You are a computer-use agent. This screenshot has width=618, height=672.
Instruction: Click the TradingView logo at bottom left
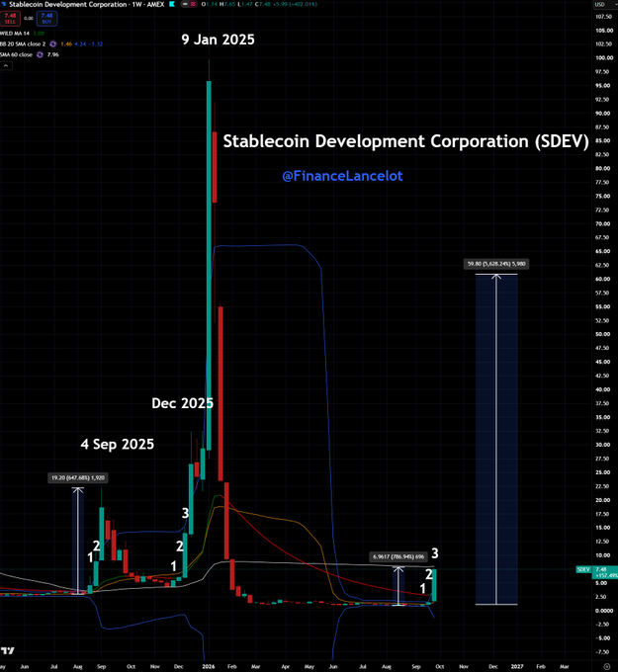(x=8, y=650)
